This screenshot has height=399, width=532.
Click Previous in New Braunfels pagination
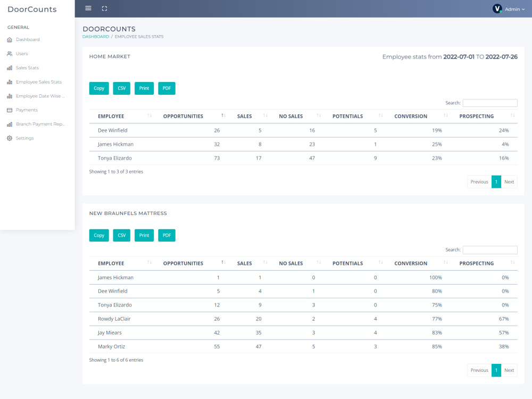coord(479,370)
